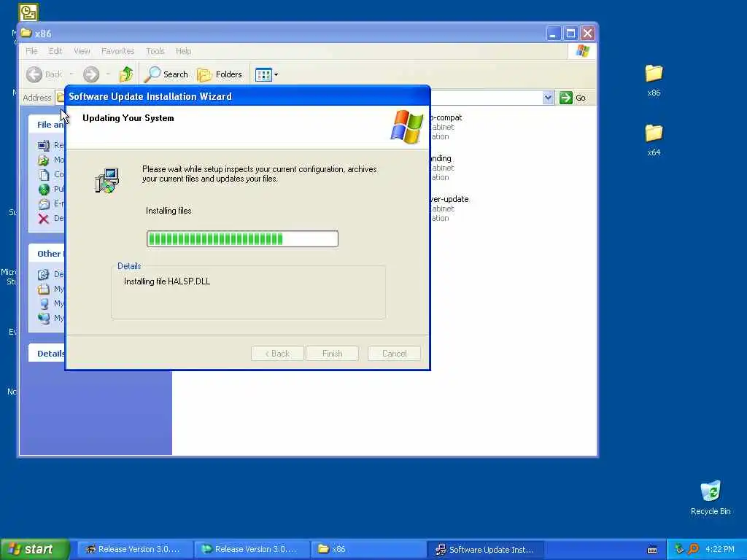Switch to x86 folder taskbar button
Screen dimensions: 747x560
pos(368,549)
